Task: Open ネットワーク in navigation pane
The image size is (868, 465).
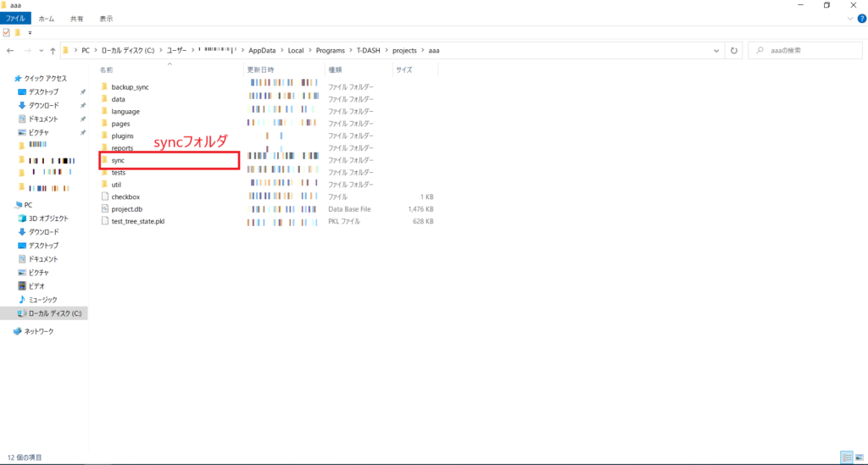Action: (x=38, y=331)
